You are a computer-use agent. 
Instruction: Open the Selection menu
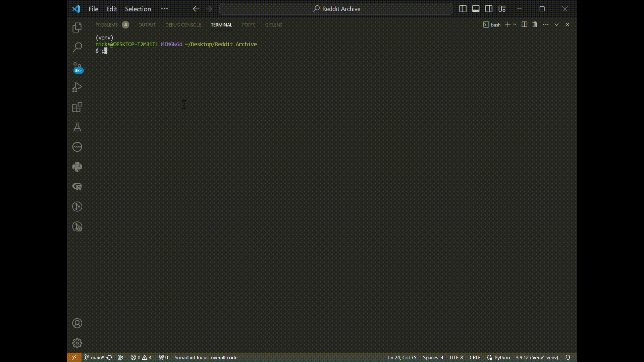click(138, 9)
